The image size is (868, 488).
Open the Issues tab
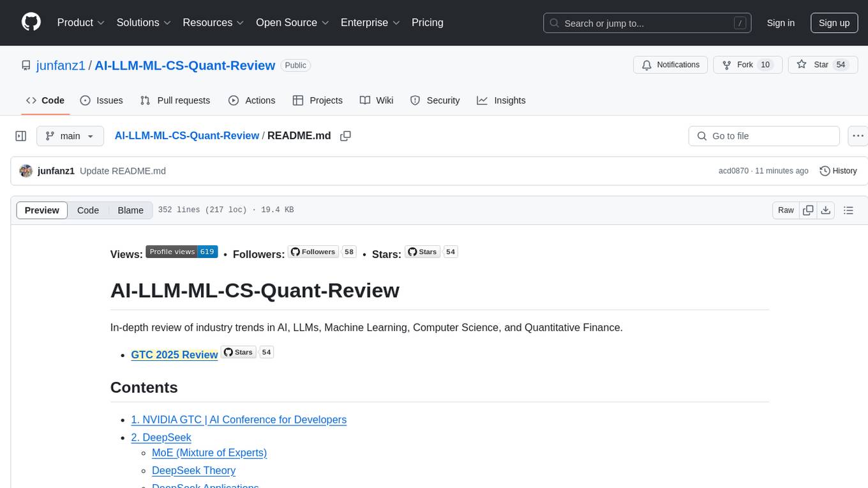coord(101,100)
